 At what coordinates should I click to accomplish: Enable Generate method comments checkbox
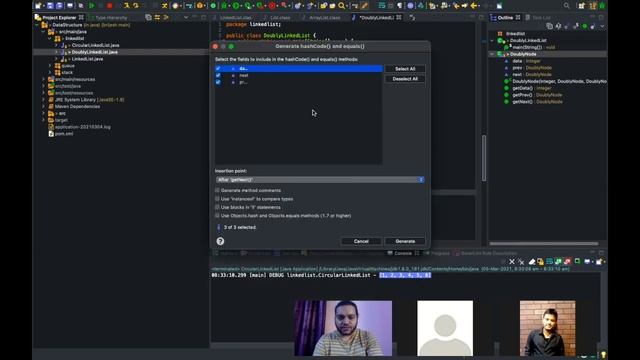(x=217, y=190)
